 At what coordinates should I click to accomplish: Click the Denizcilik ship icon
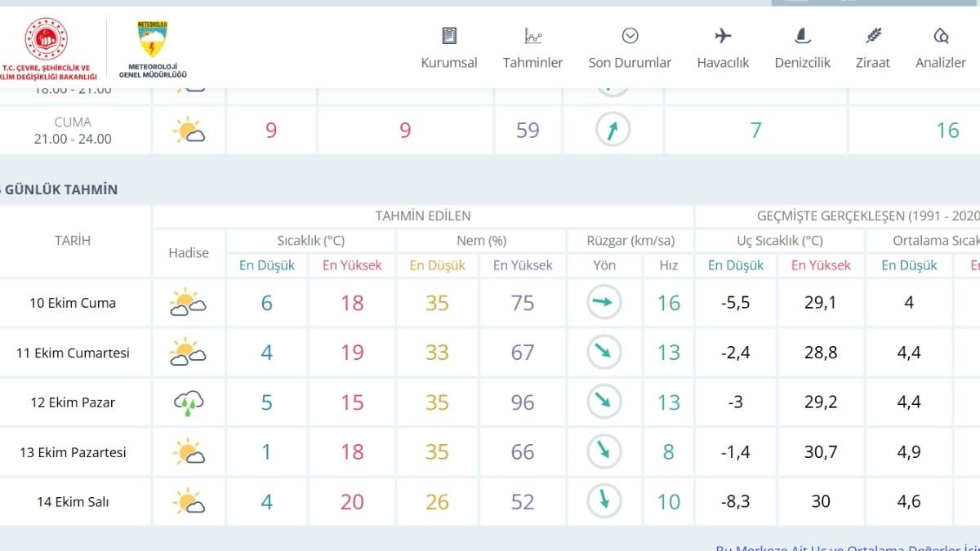pos(802,36)
